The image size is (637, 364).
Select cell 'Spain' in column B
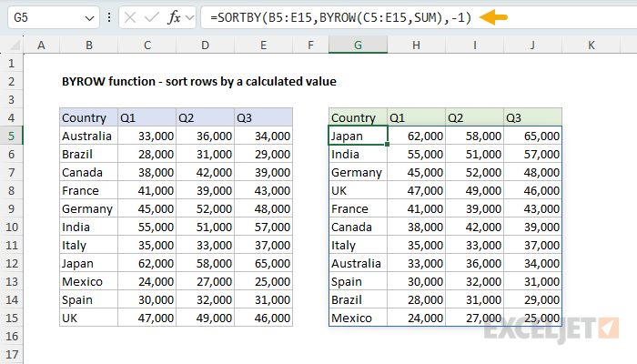click(x=88, y=299)
